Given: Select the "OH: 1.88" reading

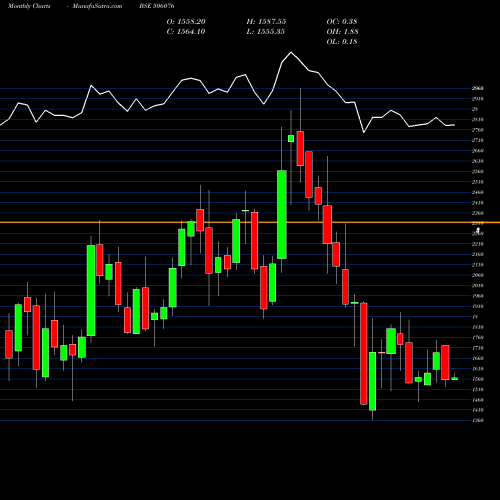Looking at the screenshot, I should coord(342,32).
